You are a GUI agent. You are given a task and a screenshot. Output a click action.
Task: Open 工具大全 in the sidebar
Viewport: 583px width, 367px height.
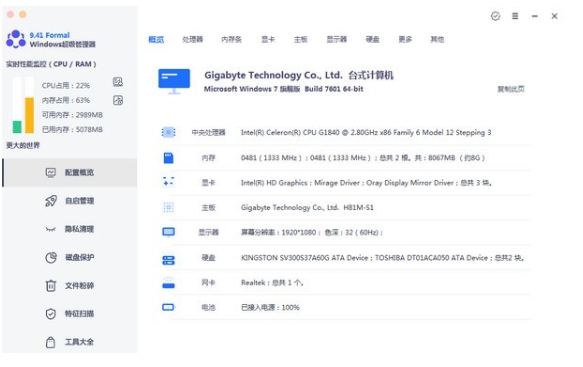(70, 342)
